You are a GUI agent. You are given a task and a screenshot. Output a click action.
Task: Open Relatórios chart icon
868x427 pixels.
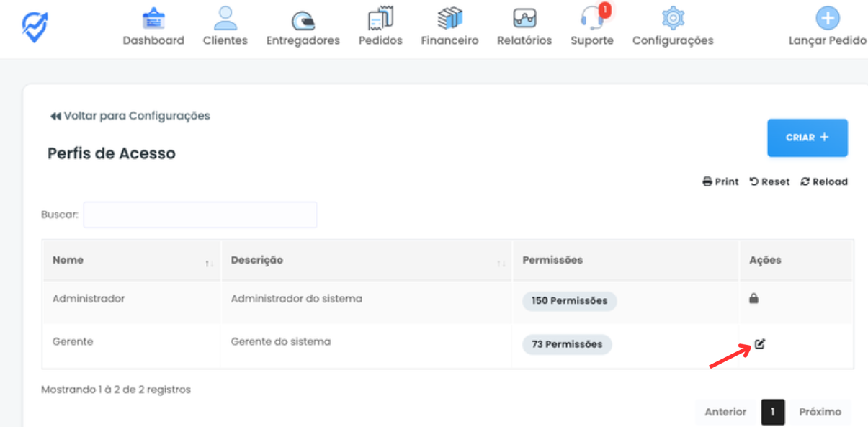(x=524, y=18)
